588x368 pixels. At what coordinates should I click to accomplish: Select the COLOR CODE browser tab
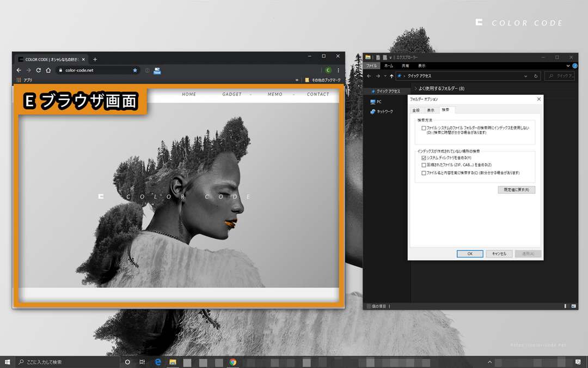coord(51,59)
